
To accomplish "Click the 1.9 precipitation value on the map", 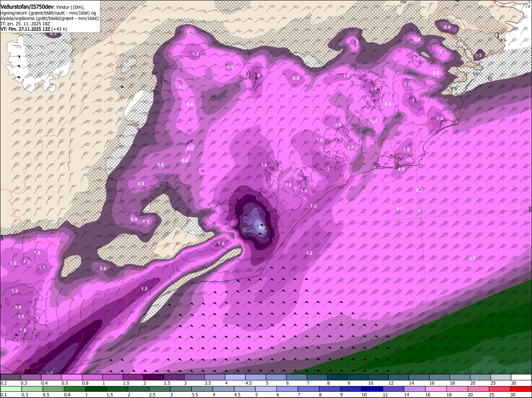I will point(256,76).
